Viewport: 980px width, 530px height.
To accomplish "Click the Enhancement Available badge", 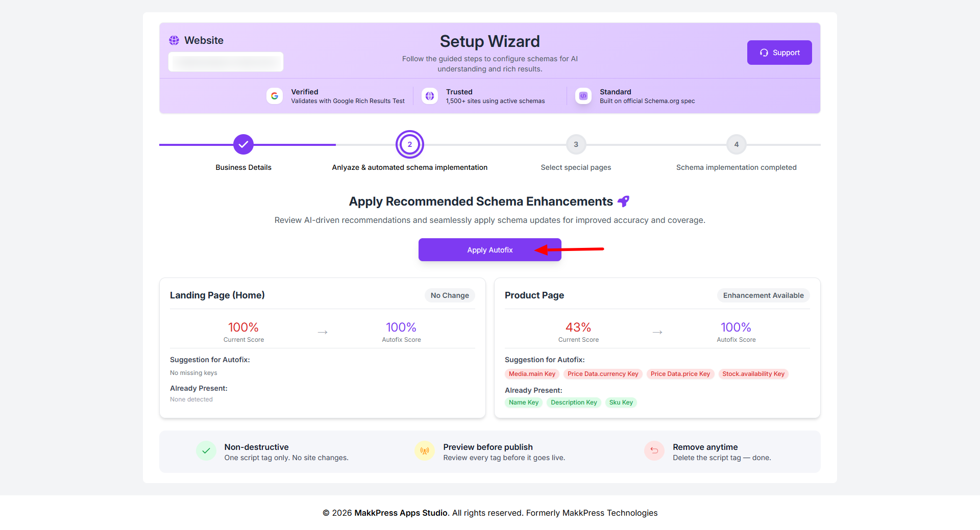I will 763,295.
